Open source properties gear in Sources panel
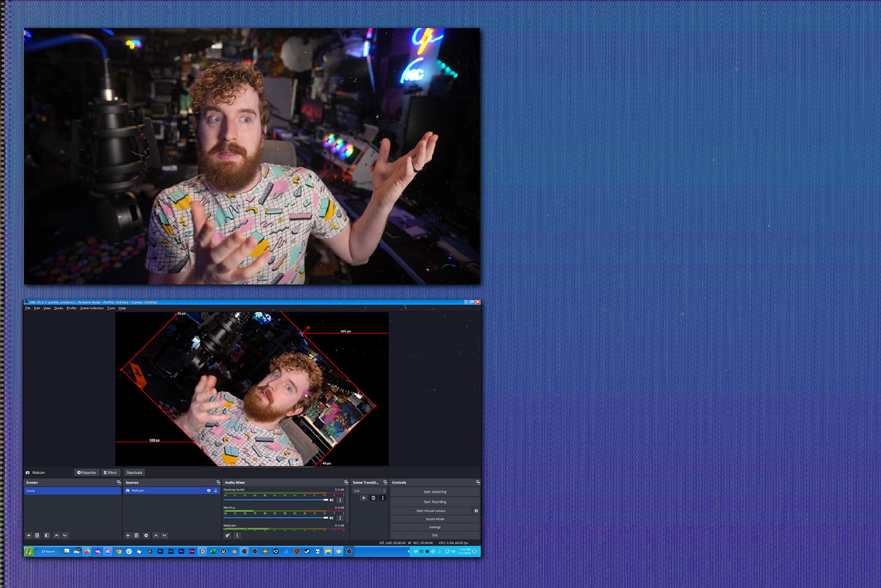The image size is (881, 588). (146, 535)
